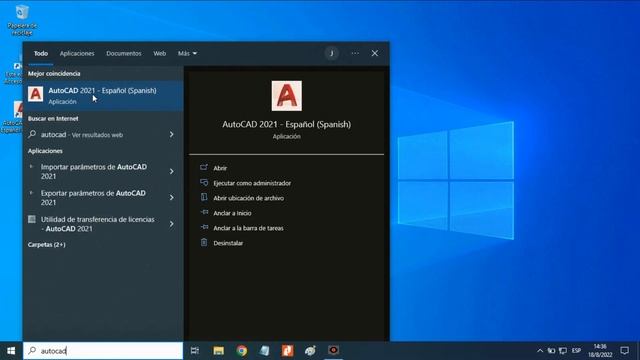Click the search magnifier in taskbar box
The width and height of the screenshot is (640, 360).
tap(32, 351)
